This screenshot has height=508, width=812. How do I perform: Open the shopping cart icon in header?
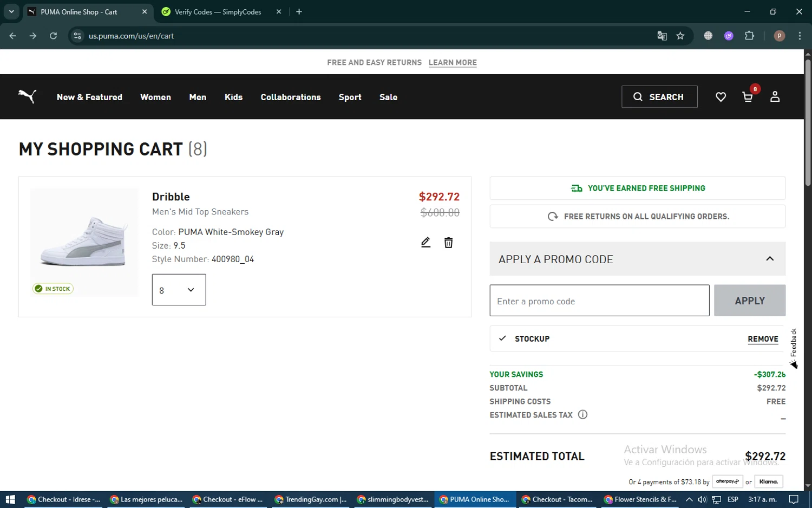click(x=748, y=97)
